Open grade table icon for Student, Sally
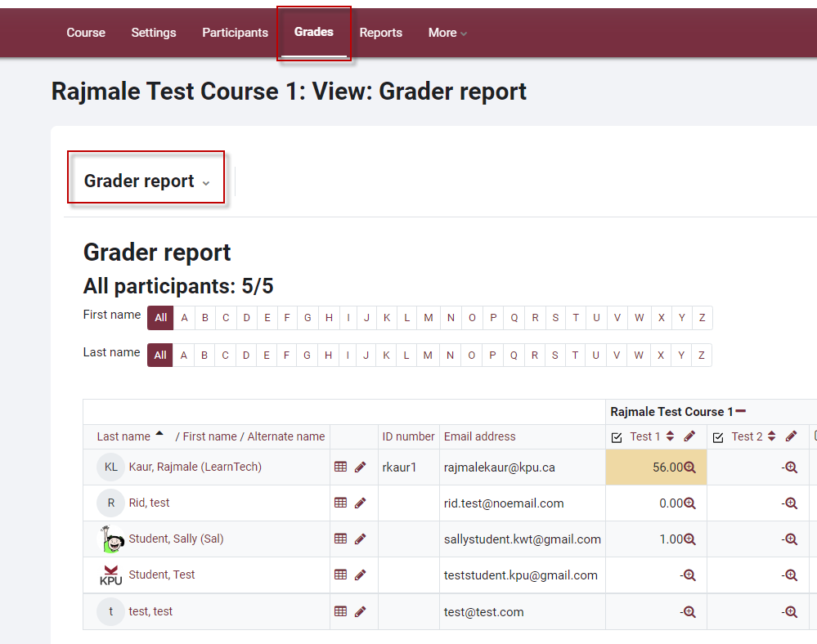Image resolution: width=817 pixels, height=644 pixels. (x=340, y=539)
